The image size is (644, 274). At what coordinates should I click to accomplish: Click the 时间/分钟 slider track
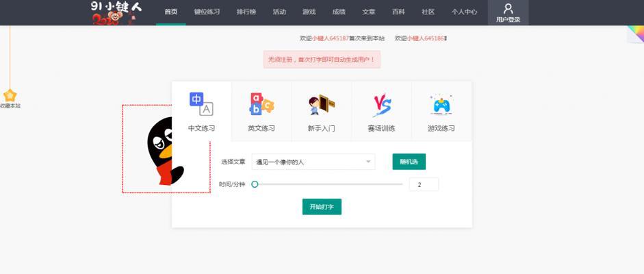(329, 184)
